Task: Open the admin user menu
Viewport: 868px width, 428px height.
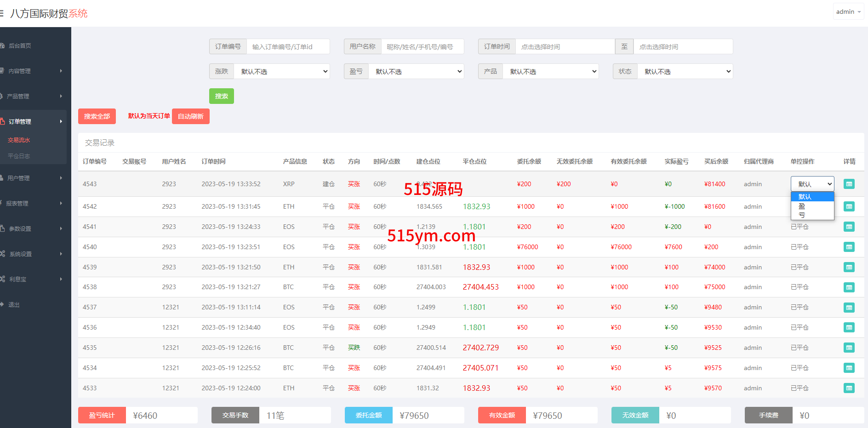Action: (x=848, y=11)
